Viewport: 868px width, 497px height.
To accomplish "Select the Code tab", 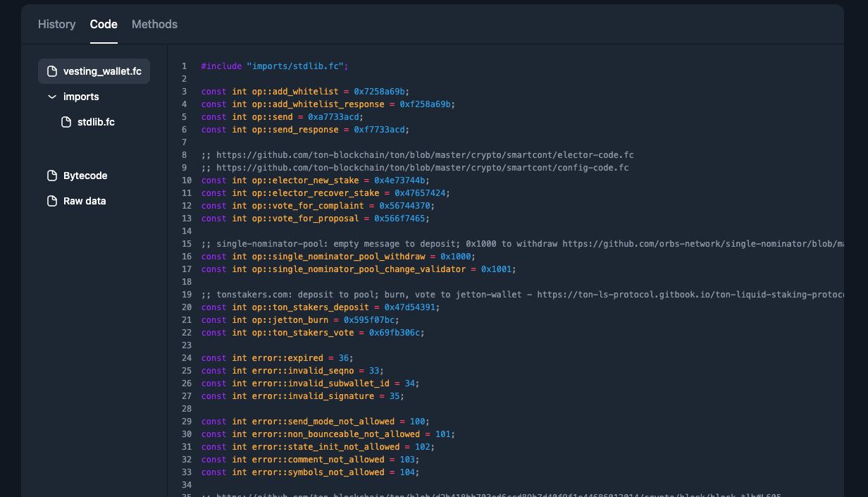I will coord(104,24).
